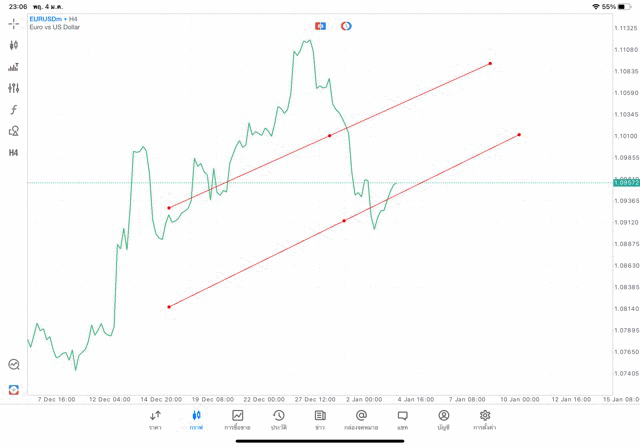
Task: Toggle the blue-red sell/buy panel icon
Action: click(320, 26)
